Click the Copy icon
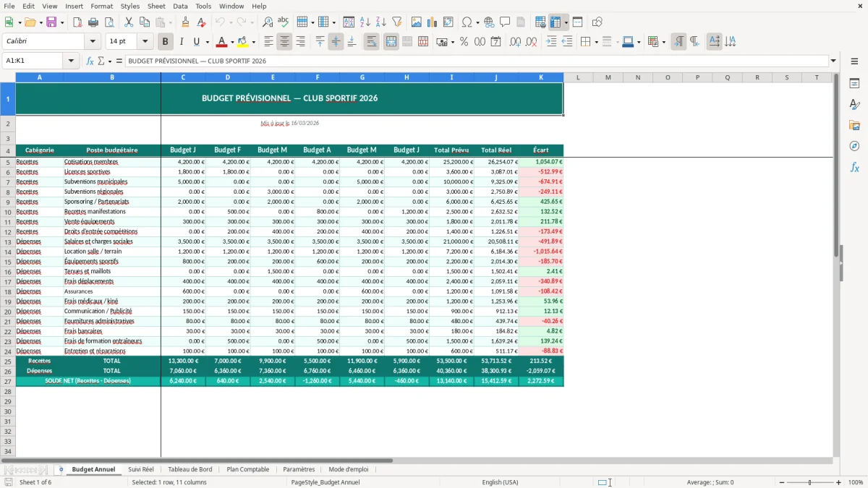Viewport: 868px width, 488px height. point(145,22)
